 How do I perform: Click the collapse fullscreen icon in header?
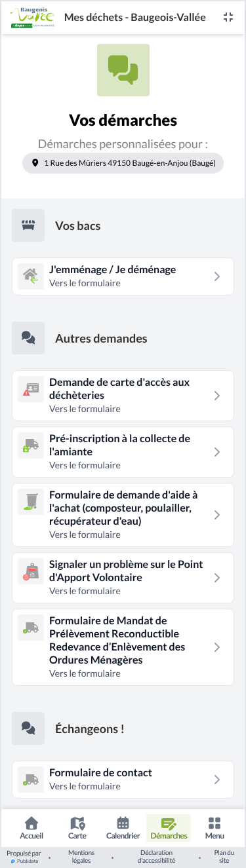[x=228, y=17]
